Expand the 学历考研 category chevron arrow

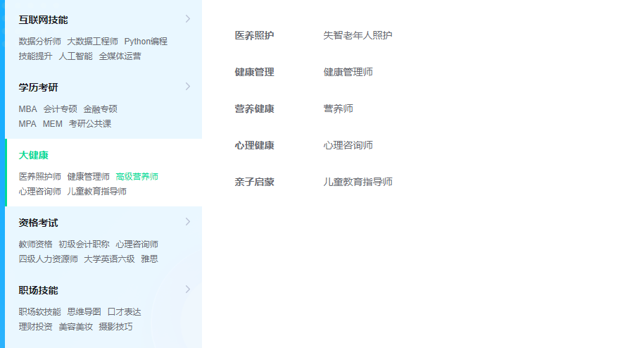point(187,87)
